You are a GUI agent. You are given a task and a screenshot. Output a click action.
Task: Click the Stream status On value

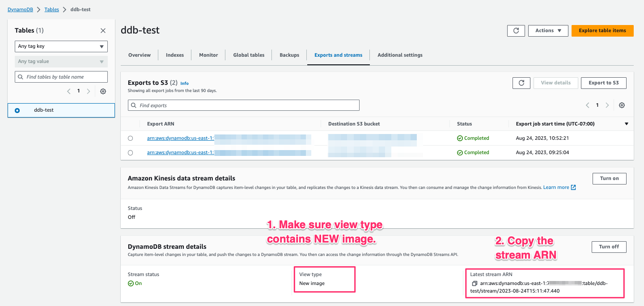(135, 284)
